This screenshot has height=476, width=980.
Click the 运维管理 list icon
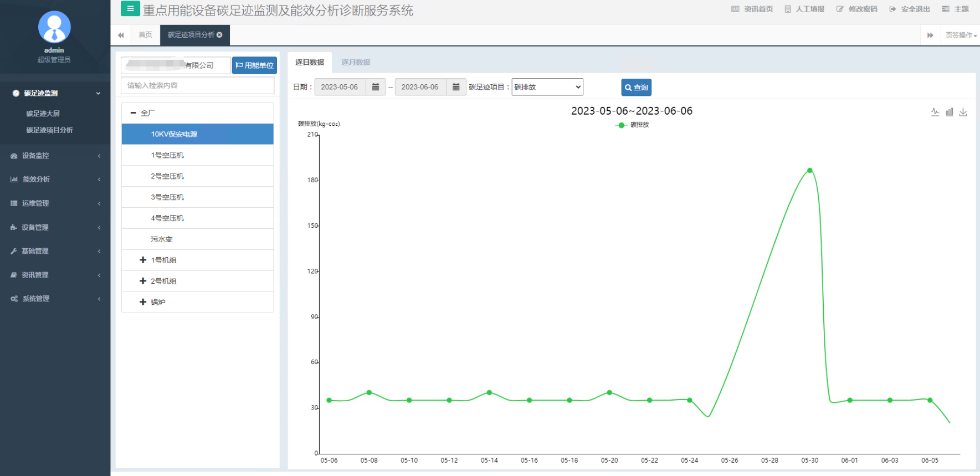coord(14,203)
